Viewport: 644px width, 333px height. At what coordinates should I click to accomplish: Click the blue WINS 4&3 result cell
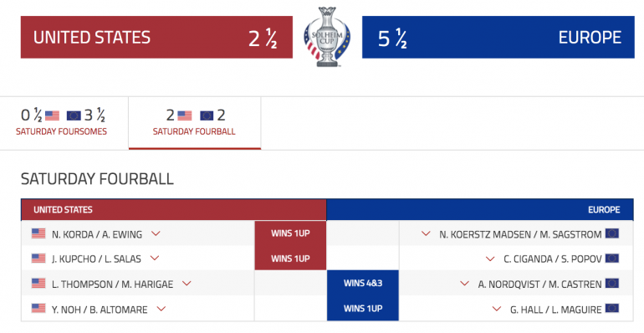363,283
